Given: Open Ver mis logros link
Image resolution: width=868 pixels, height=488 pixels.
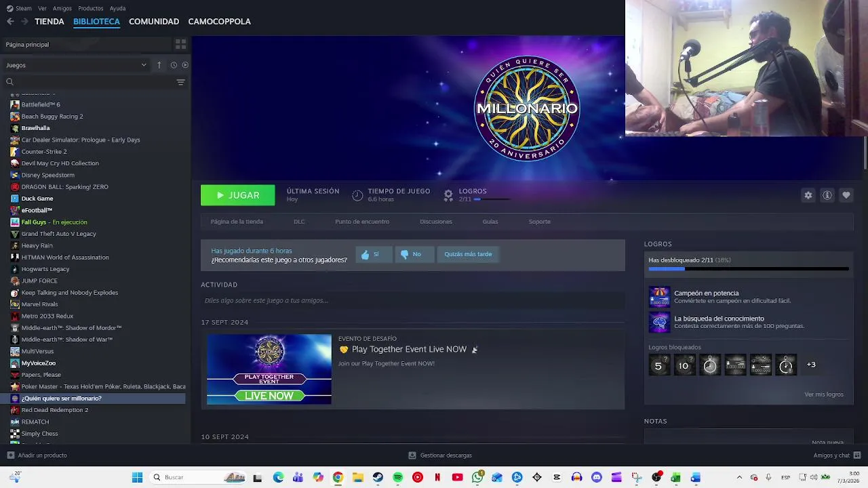Looking at the screenshot, I should pos(824,394).
